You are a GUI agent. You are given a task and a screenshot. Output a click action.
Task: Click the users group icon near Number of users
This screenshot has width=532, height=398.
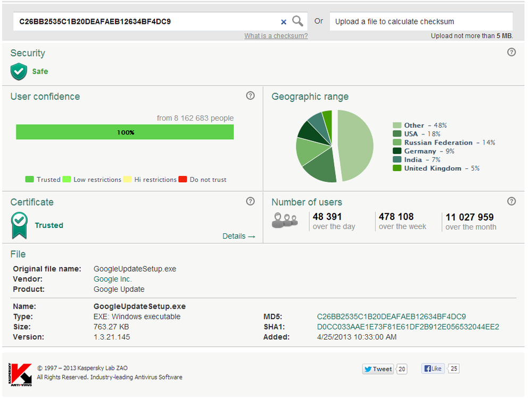click(285, 219)
